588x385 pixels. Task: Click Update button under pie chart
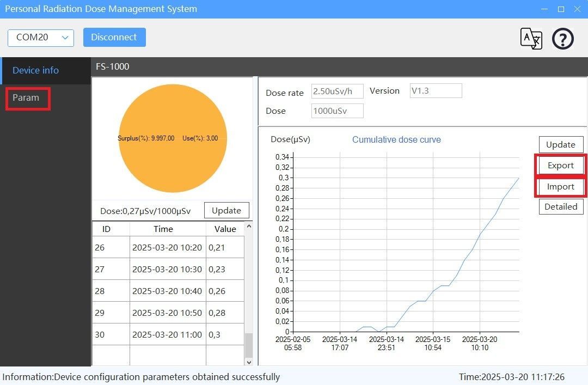pos(226,211)
